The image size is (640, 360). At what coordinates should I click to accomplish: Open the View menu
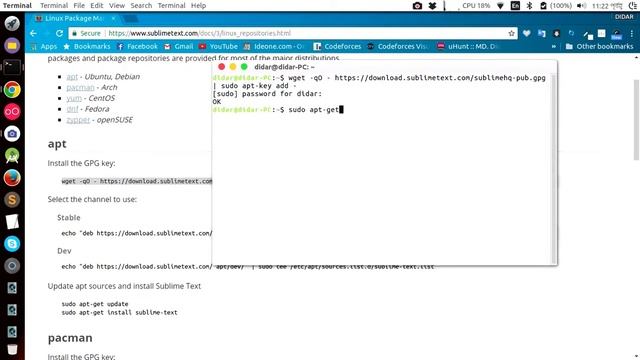(117, 6)
